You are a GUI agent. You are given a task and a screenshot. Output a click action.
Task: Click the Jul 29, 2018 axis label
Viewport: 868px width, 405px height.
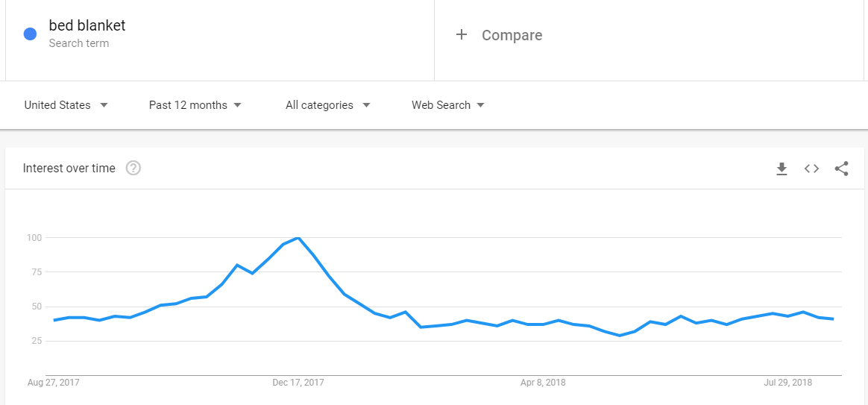(787, 383)
